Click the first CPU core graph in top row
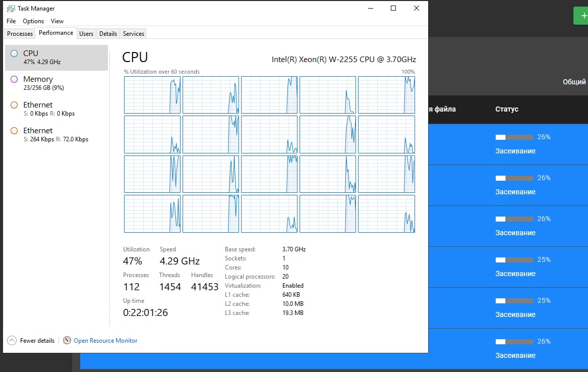 (x=152, y=95)
